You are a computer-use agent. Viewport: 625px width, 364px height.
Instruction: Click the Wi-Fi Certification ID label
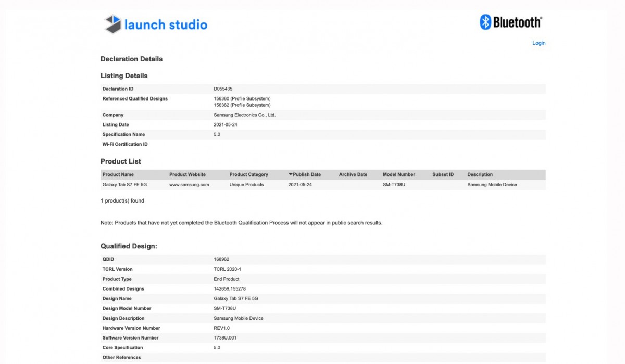(125, 144)
